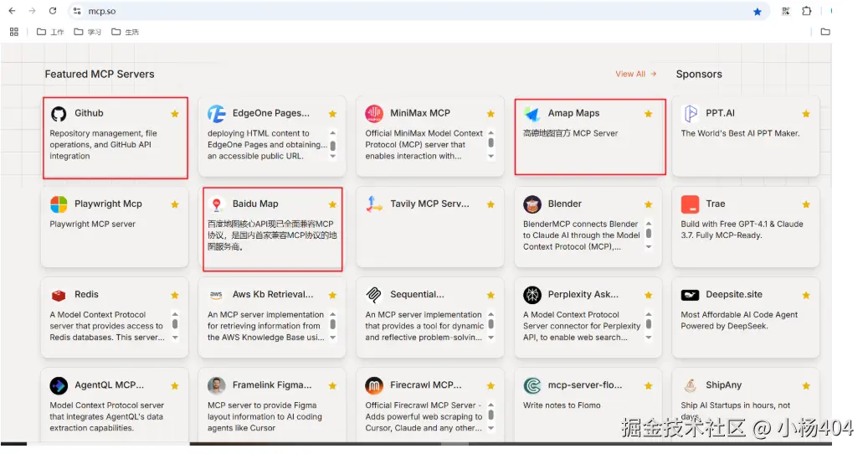Reload the page with the refresh icon
The image size is (868, 454).
point(53,11)
